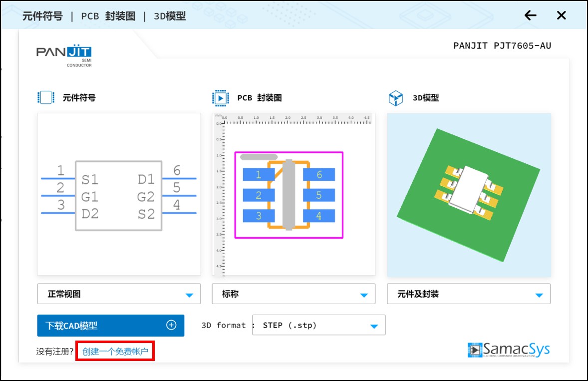The image size is (588, 381).
Task: Click the PCB 封装图 footprint icon
Action: coord(220,98)
